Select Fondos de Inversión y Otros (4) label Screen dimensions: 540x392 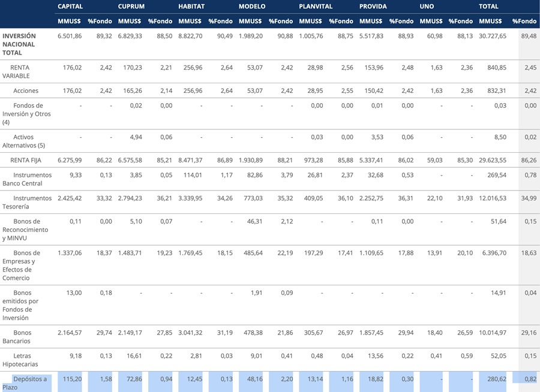tap(26, 114)
